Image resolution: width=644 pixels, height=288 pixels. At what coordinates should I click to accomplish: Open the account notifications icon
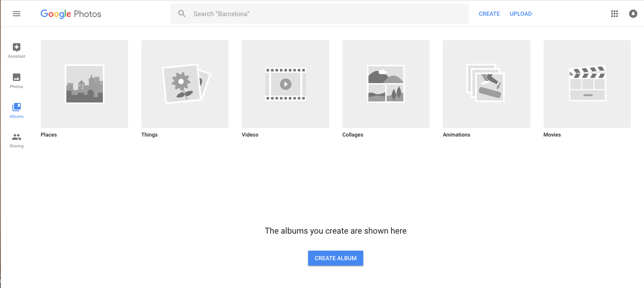(x=633, y=14)
